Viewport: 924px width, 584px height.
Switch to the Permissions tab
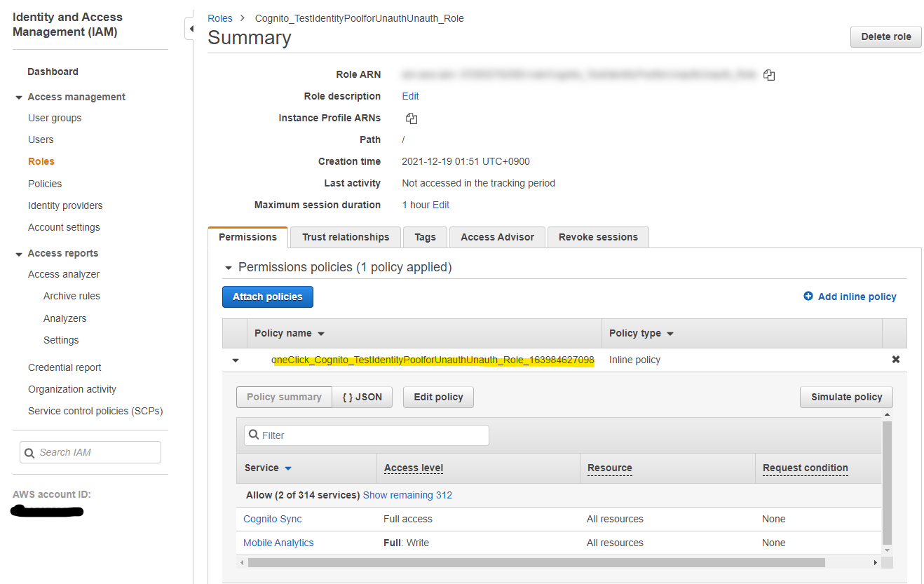248,237
